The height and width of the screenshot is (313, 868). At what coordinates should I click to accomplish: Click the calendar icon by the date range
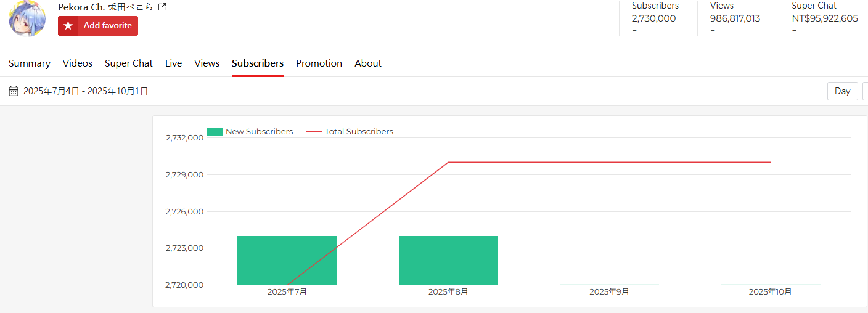pyautogui.click(x=14, y=91)
